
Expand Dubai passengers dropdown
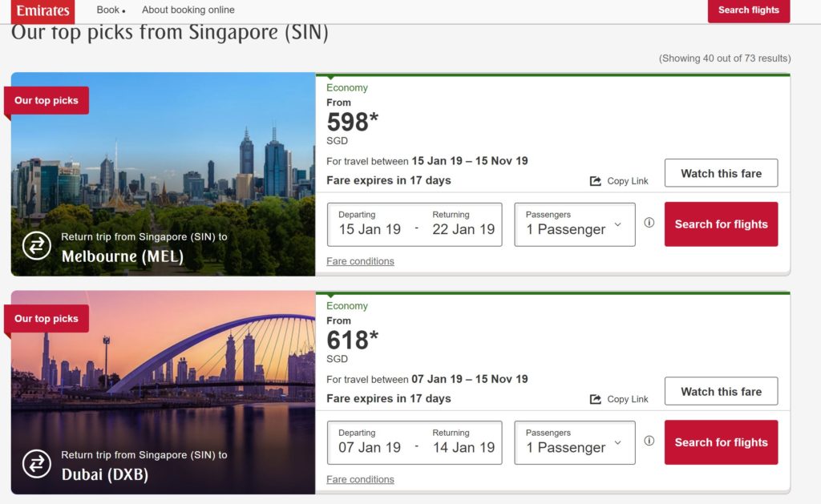(574, 442)
